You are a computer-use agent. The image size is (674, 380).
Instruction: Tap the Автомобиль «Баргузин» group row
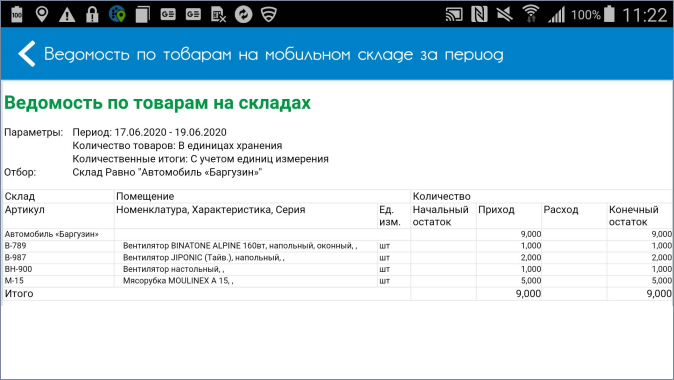coord(337,234)
